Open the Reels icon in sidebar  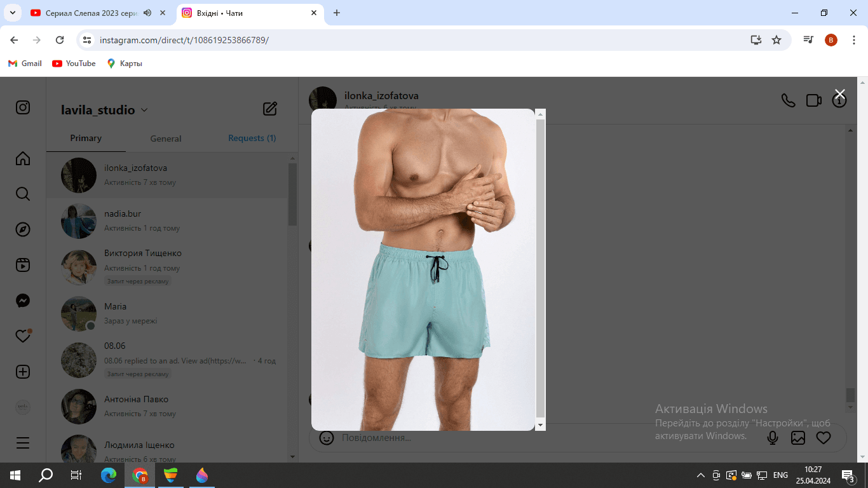pos(23,265)
